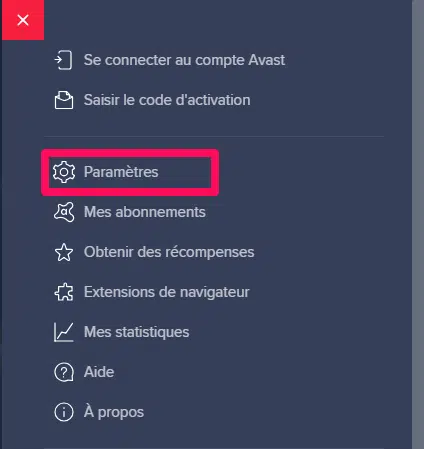Screen dimensions: 424x449
Task: Click the star icon for rewards
Action: click(64, 252)
